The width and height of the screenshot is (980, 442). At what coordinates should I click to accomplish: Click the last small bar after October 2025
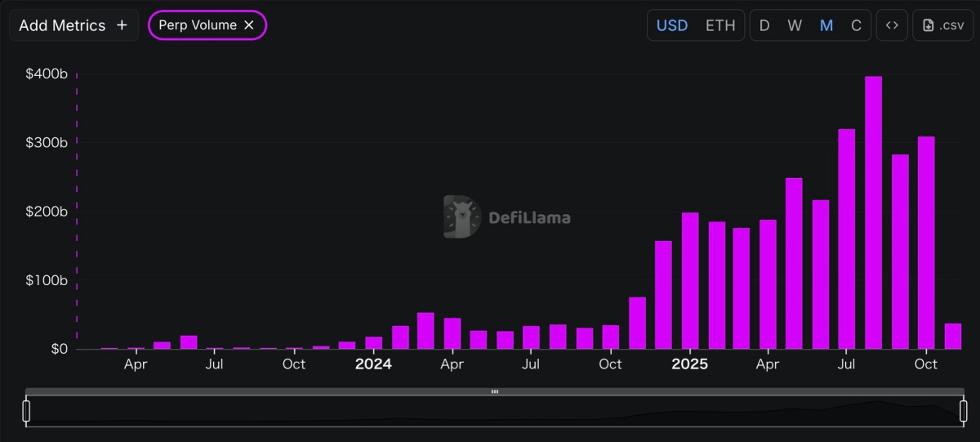952,337
